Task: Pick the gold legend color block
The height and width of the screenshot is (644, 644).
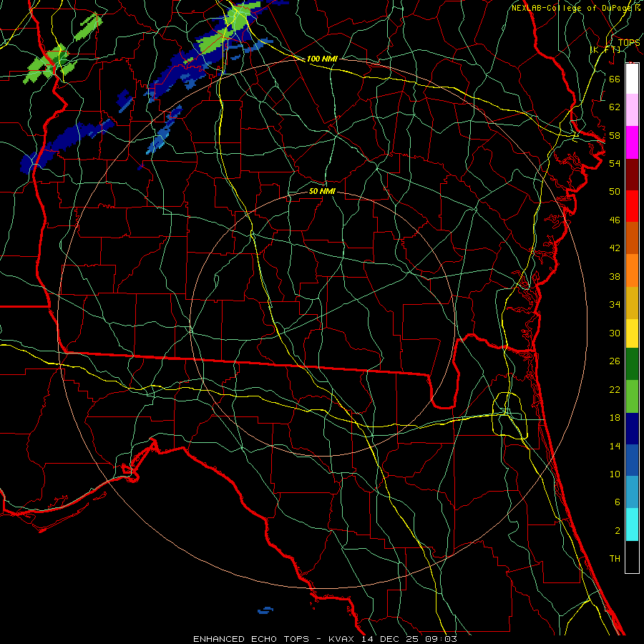Action: (x=632, y=303)
